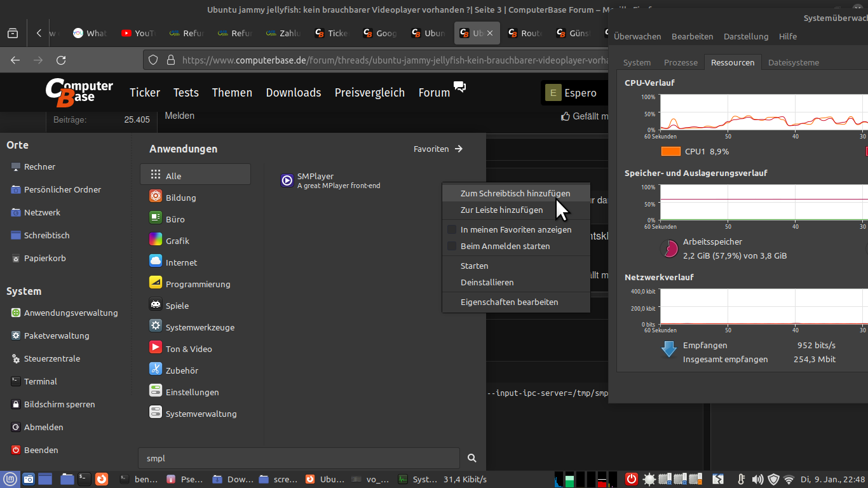Launch Terminal from the System list

(x=34, y=381)
